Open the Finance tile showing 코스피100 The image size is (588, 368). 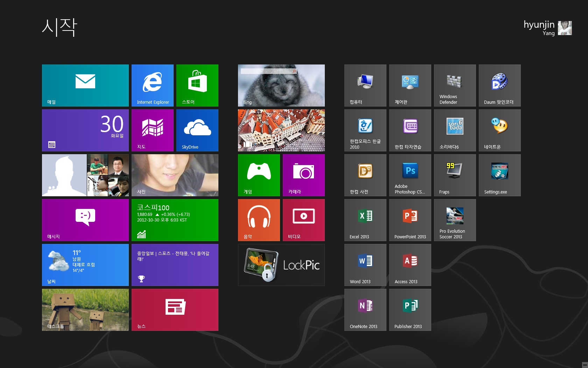click(175, 220)
